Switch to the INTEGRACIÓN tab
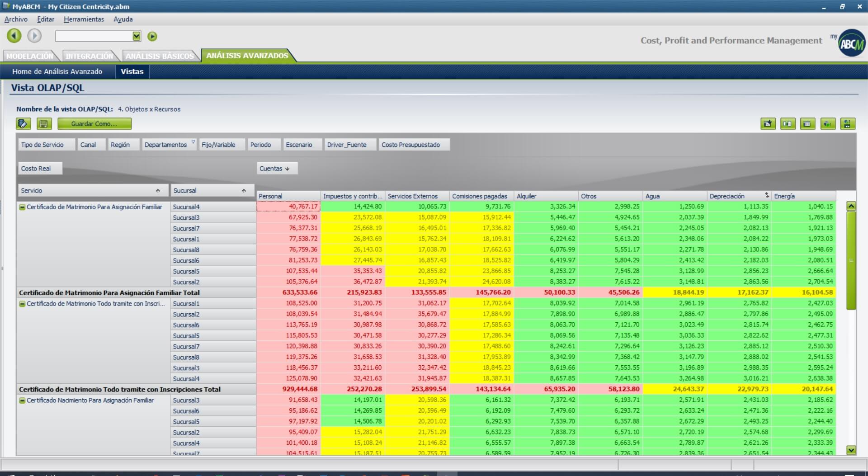 coord(89,56)
